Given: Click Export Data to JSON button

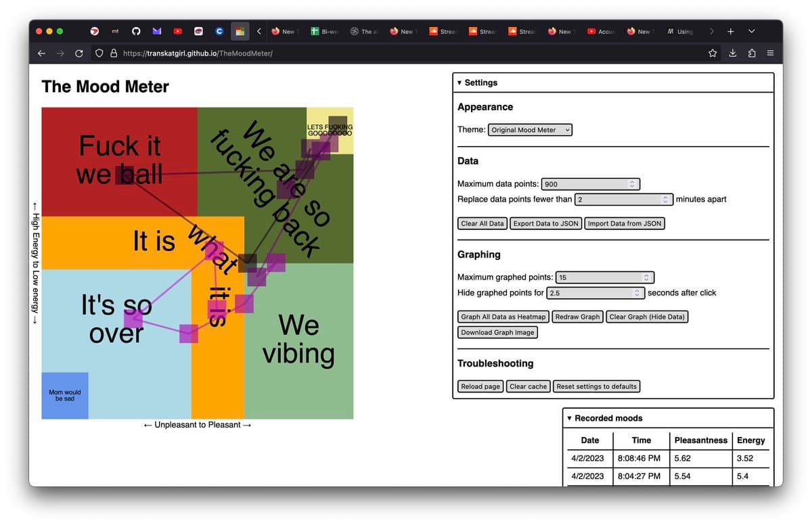Looking at the screenshot, I should point(545,224).
